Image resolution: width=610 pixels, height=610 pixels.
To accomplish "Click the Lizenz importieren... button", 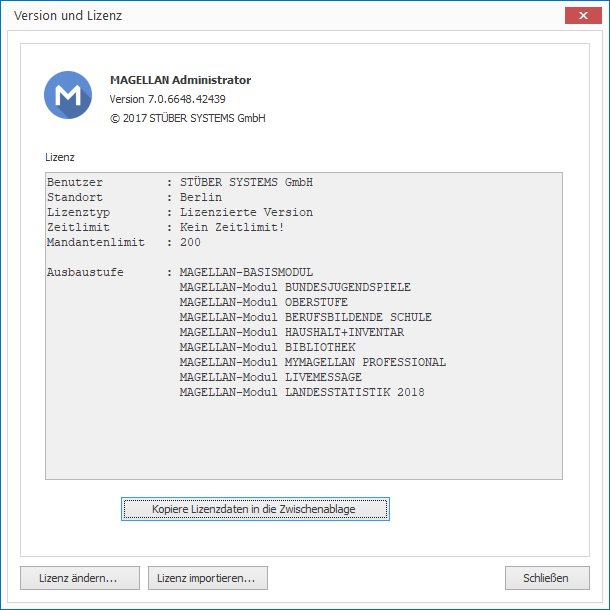I will tap(208, 578).
